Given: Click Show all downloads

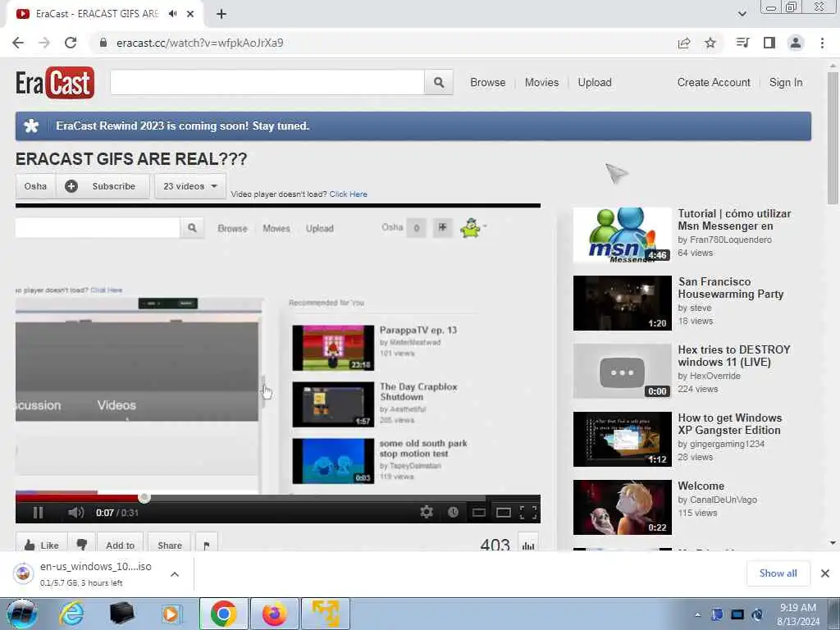Looking at the screenshot, I should coord(778,573).
